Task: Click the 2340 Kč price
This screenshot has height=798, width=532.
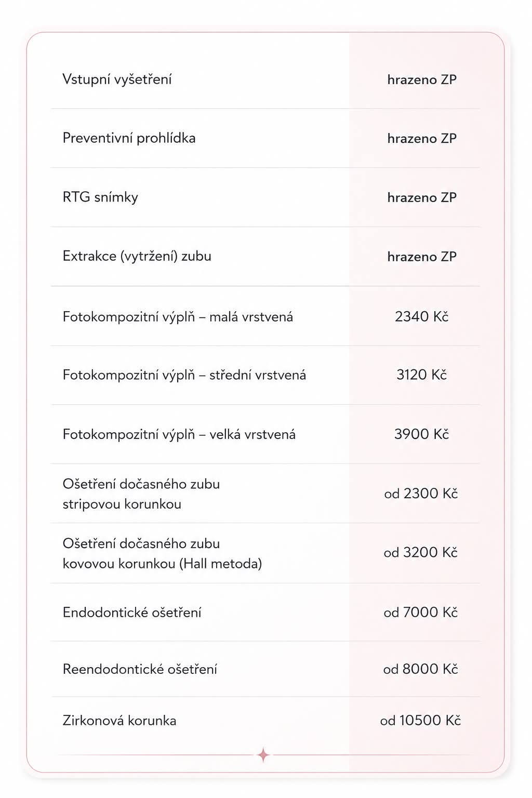Action: [x=421, y=316]
